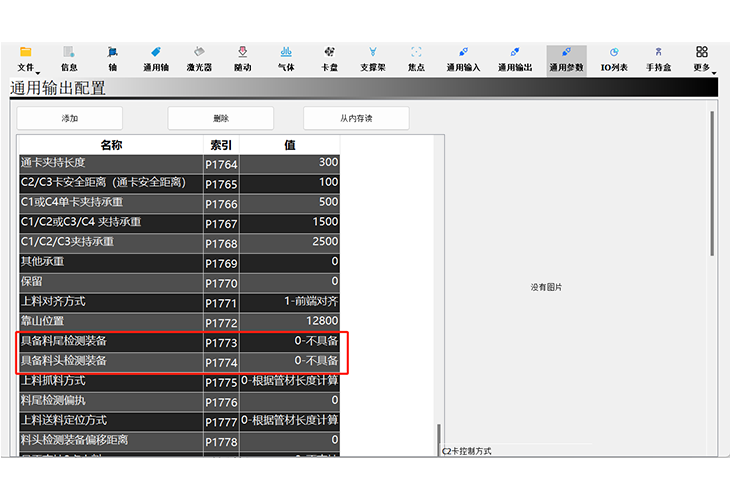Click the 删除 delete button
This screenshot has height=500, width=730.
[221, 118]
